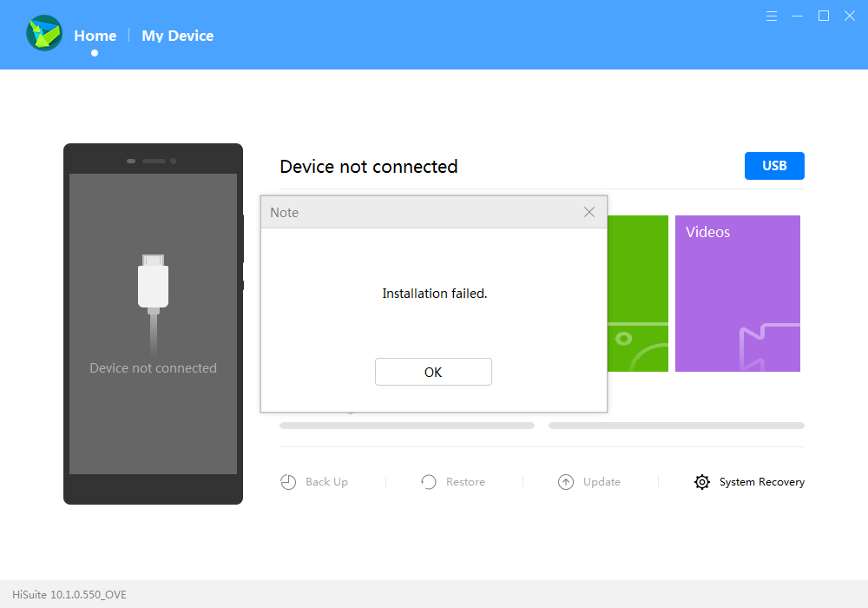
Task: Select the Restore option
Action: coord(465,482)
